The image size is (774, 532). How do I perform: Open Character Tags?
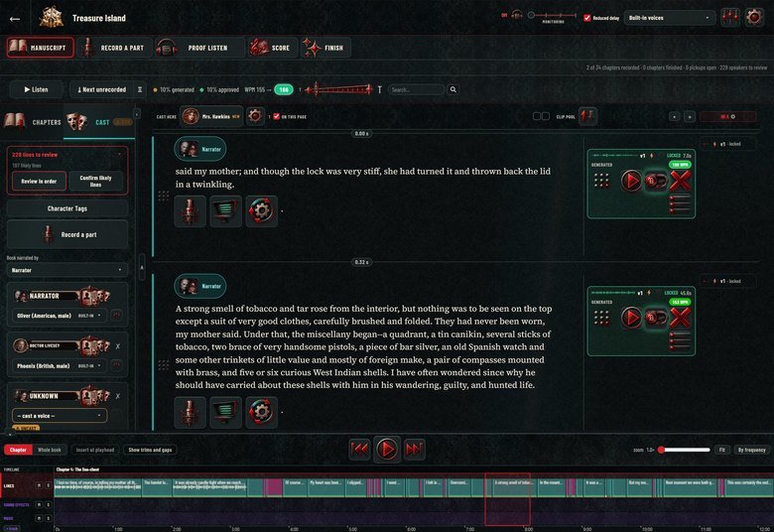[67, 208]
